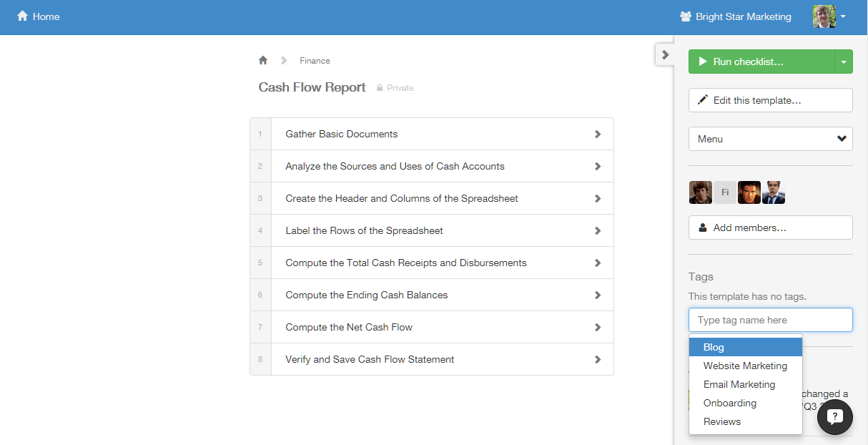Click the first member avatar thumbnail
868x445 pixels.
[x=701, y=192]
